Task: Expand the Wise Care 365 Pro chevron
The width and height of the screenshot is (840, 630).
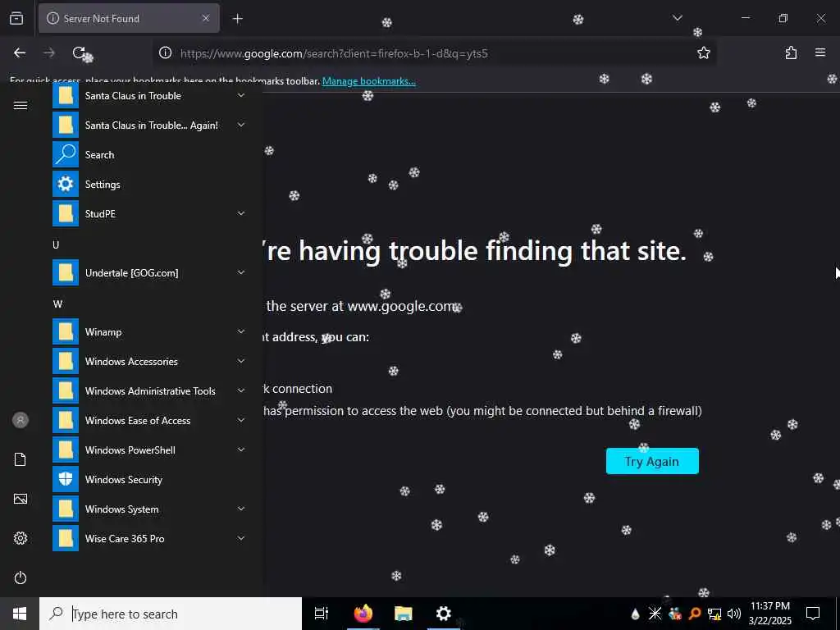Action: coord(241,538)
